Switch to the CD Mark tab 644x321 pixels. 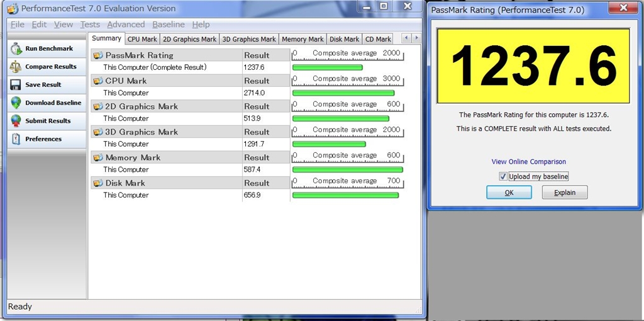[x=378, y=39]
